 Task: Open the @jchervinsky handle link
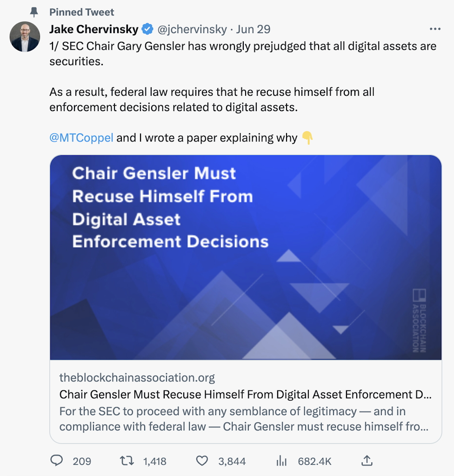tap(192, 29)
